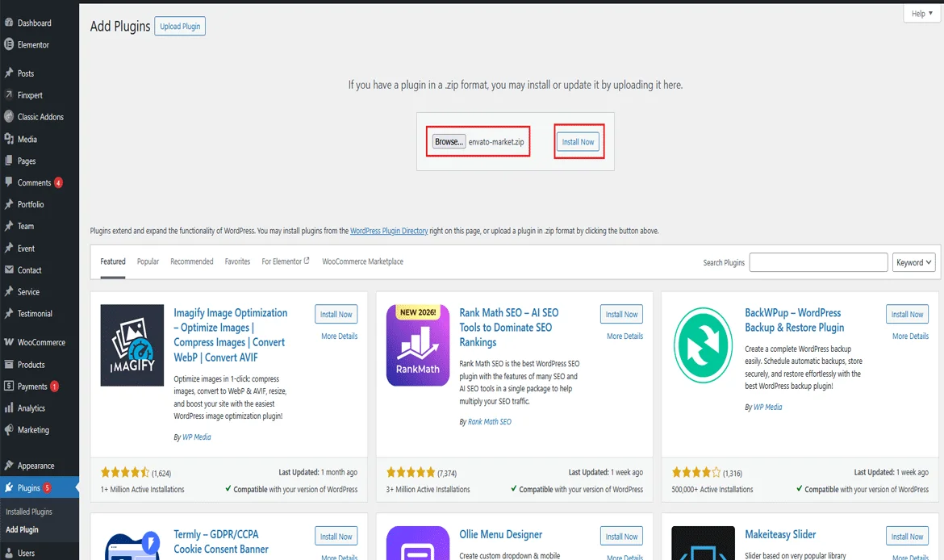Open the Payments icon in sidebar
Image resolution: width=944 pixels, height=560 pixels.
tap(9, 386)
